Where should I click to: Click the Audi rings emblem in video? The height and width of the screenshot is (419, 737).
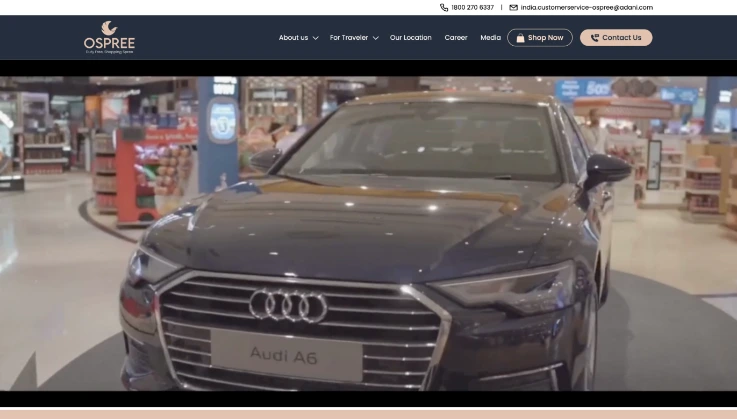[288, 305]
